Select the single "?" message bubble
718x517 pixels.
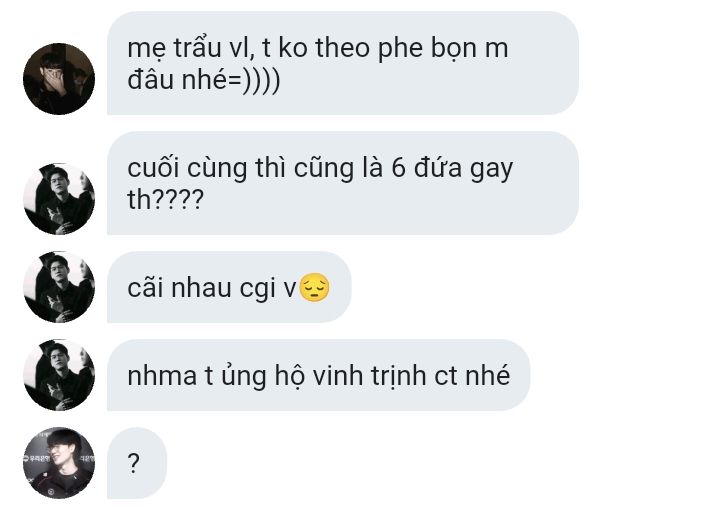click(137, 463)
